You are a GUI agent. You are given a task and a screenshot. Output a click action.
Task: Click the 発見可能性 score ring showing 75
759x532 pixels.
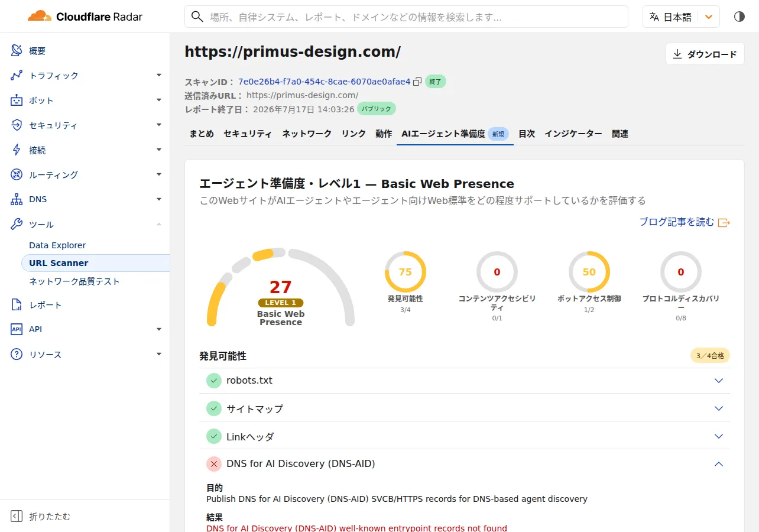coord(406,272)
